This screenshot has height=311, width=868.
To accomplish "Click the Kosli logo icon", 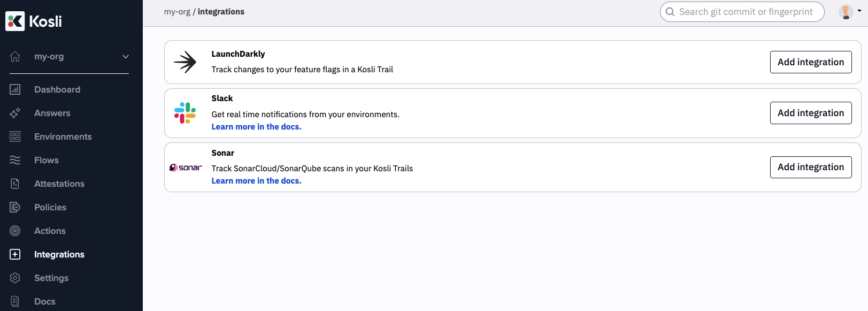I will point(15,21).
